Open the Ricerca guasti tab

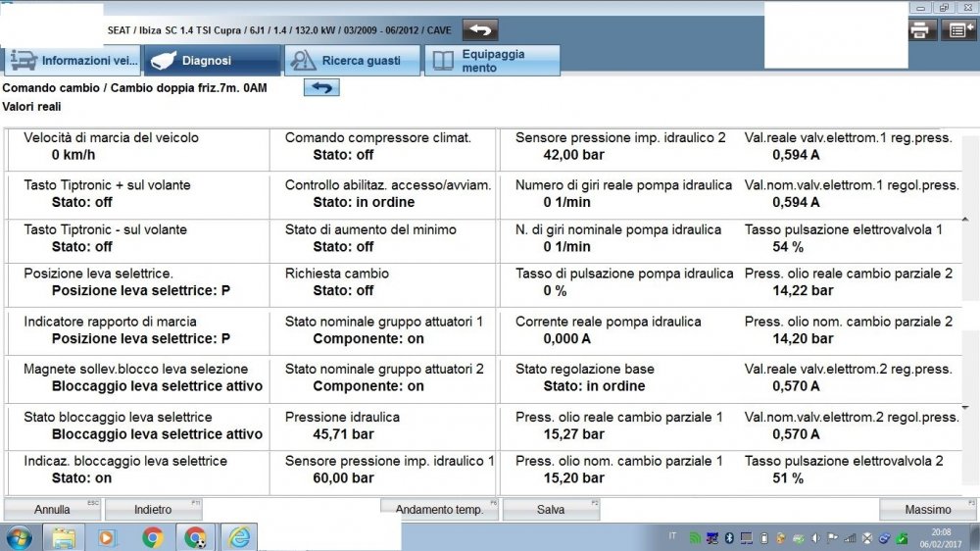click(x=352, y=61)
